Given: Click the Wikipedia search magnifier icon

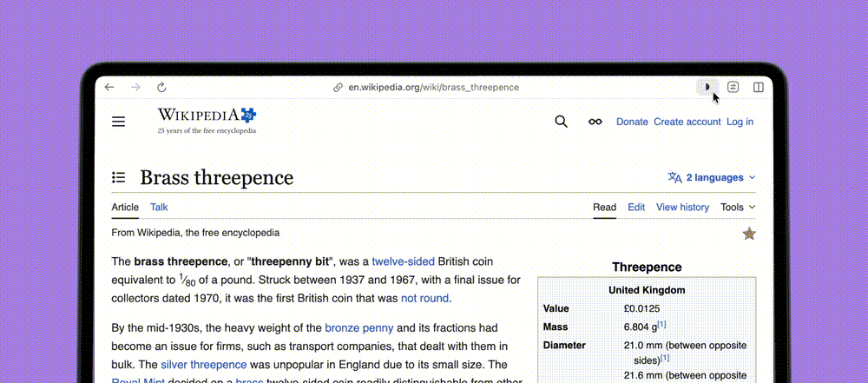Looking at the screenshot, I should pos(562,122).
